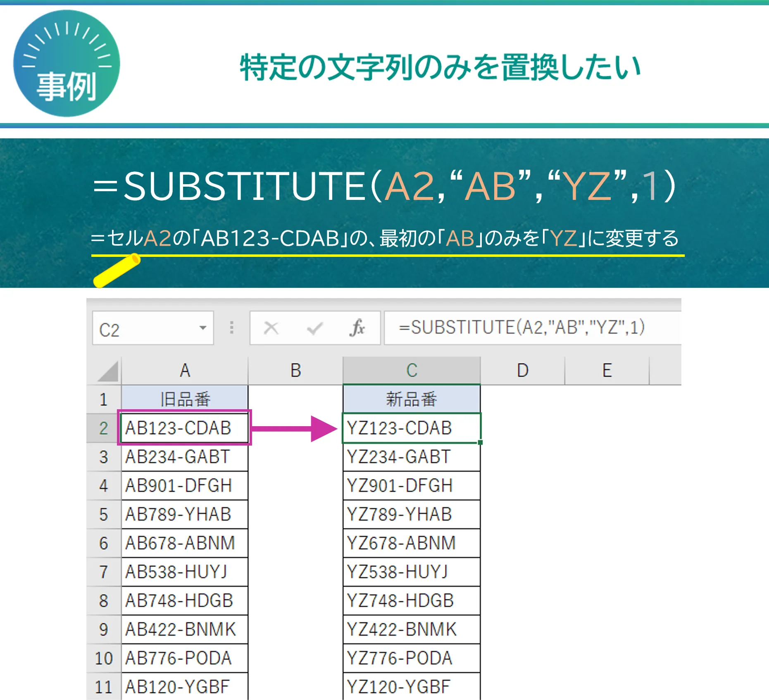Select row 2 header
This screenshot has height=700, width=769.
point(104,428)
